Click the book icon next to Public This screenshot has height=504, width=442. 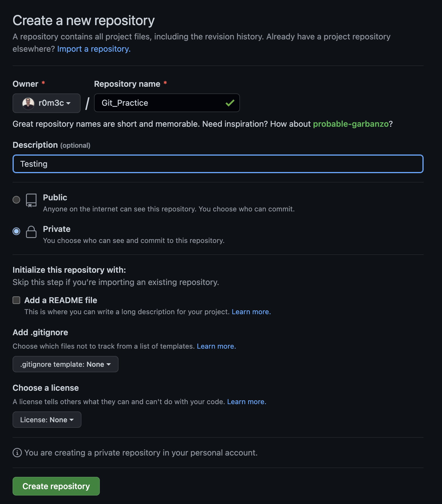click(31, 201)
